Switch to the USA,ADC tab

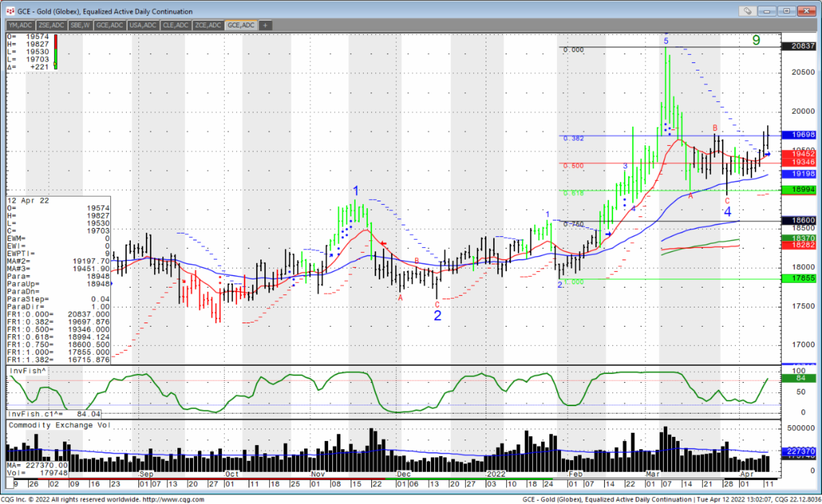(x=142, y=25)
